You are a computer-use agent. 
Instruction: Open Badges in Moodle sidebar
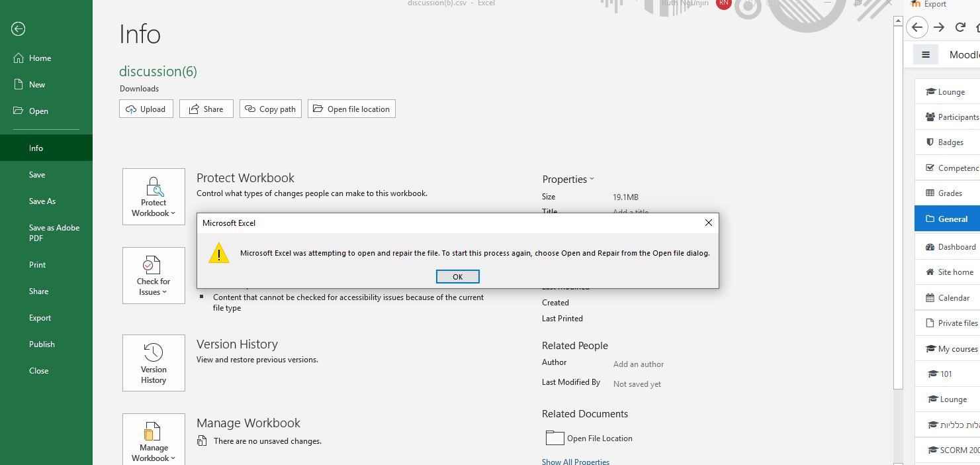click(x=948, y=142)
